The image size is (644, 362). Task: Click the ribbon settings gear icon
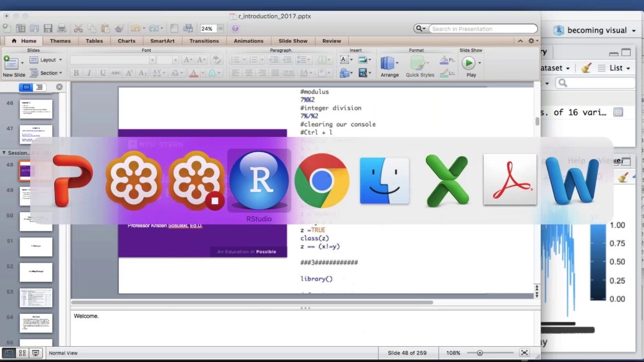pos(531,41)
